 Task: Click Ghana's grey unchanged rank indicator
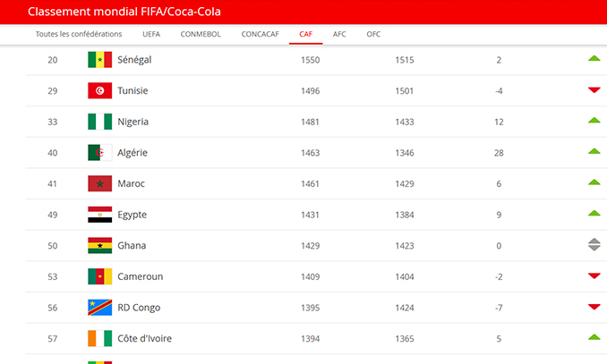click(x=594, y=244)
